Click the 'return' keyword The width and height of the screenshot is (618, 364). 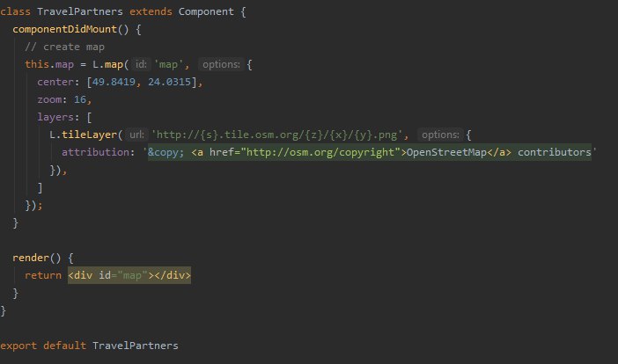[x=43, y=275]
